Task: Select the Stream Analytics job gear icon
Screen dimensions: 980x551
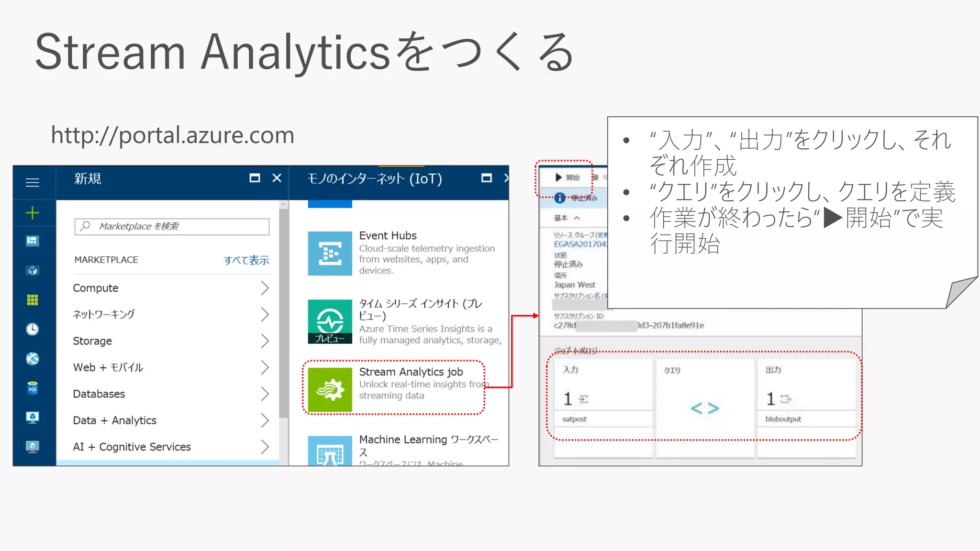Action: 330,389
